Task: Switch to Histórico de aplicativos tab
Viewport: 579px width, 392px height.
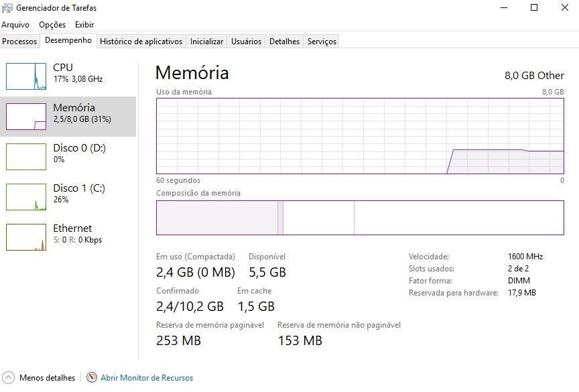Action: coord(141,42)
